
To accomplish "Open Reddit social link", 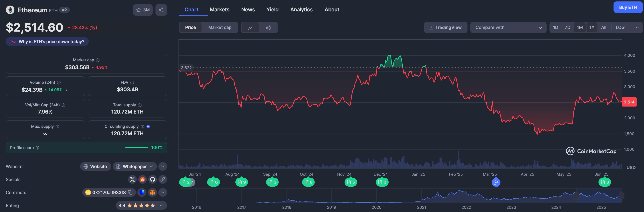I will pos(143,179).
